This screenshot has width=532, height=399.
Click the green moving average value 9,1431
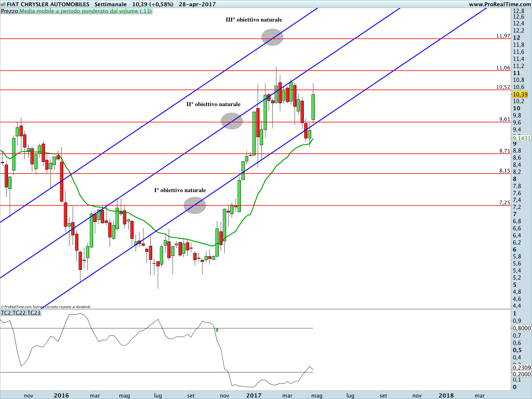coord(522,138)
